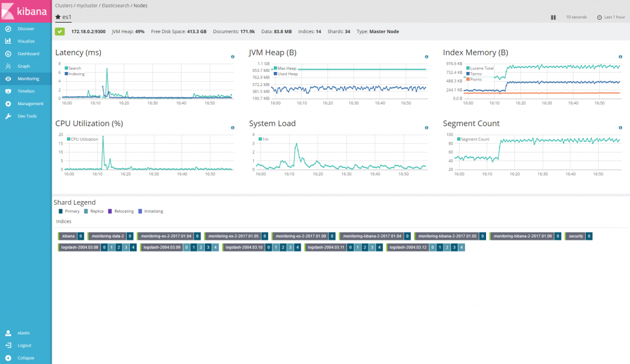Image resolution: width=630 pixels, height=364 pixels.
Task: Click the Nodes breadcrumb link
Action: (x=140, y=6)
